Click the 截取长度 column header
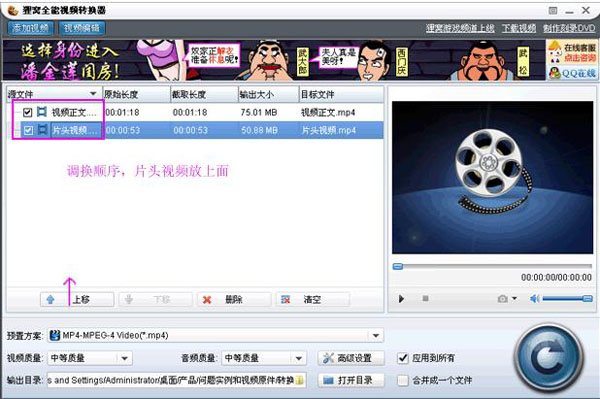This screenshot has height=399, width=600. [204, 94]
